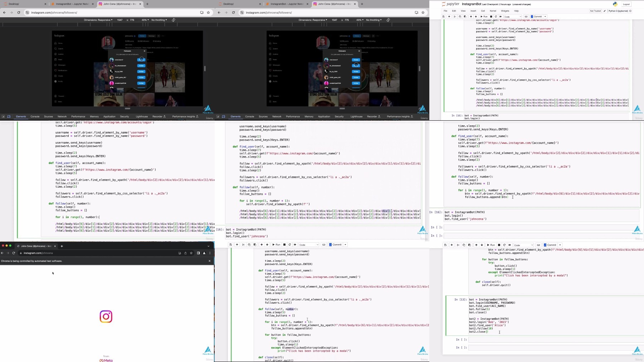Rotate device orientation icon in leftmost browser DevTools
644x362 pixels.
pyautogui.click(x=174, y=20)
